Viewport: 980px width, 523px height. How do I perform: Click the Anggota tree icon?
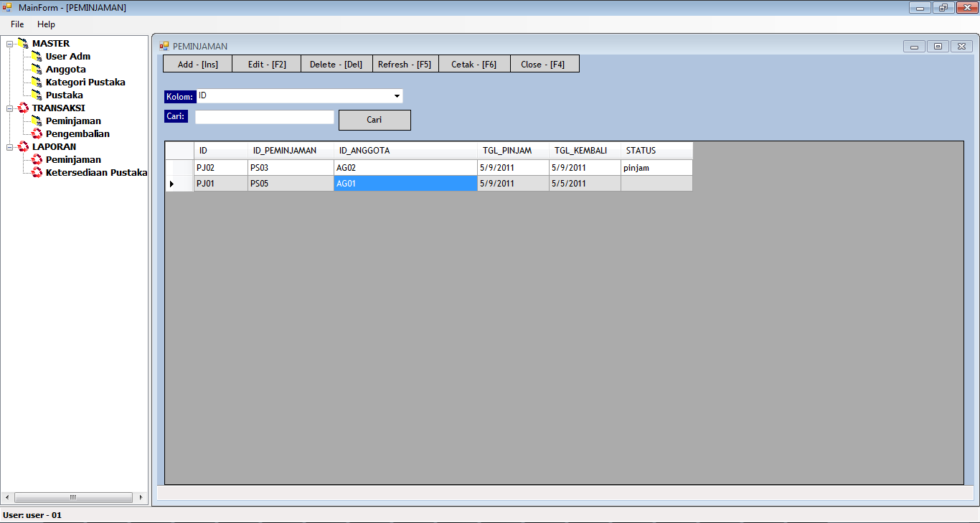pyautogui.click(x=37, y=70)
